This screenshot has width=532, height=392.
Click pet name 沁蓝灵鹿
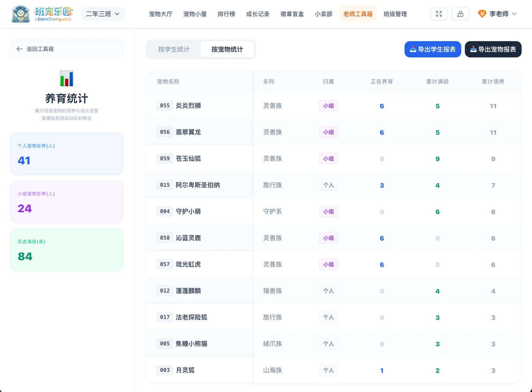pyautogui.click(x=188, y=238)
